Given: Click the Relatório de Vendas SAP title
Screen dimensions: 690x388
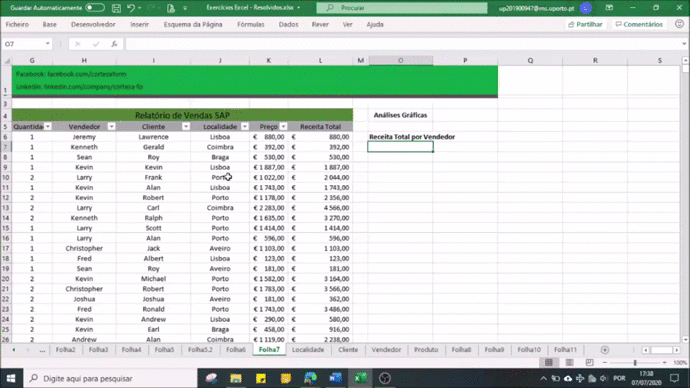Looking at the screenshot, I should point(182,115).
